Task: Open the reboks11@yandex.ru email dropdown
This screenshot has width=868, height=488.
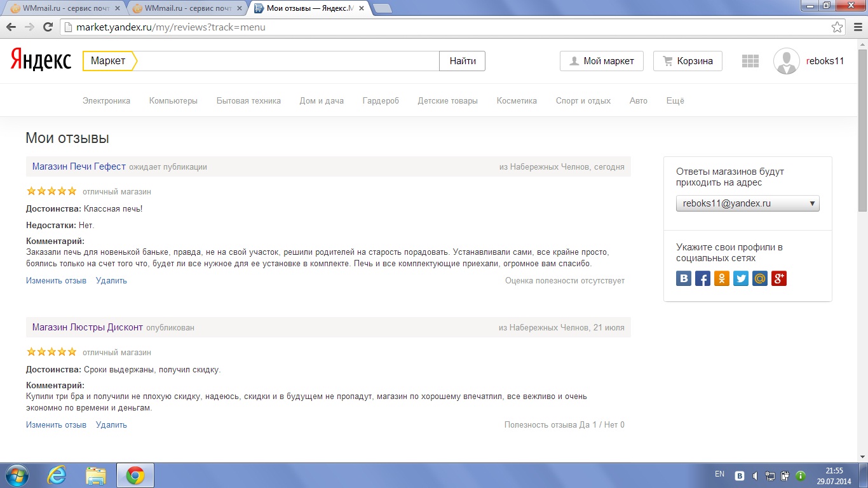Action: pos(748,203)
